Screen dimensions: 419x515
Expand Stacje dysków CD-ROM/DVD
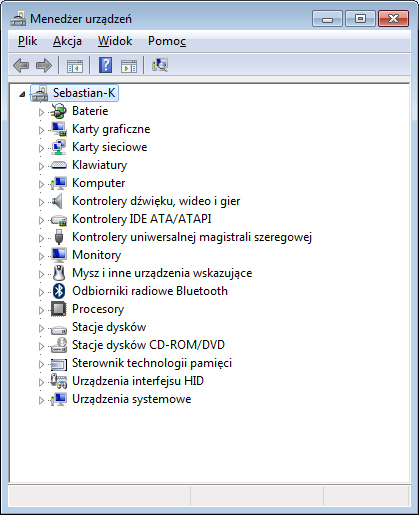[x=41, y=346]
